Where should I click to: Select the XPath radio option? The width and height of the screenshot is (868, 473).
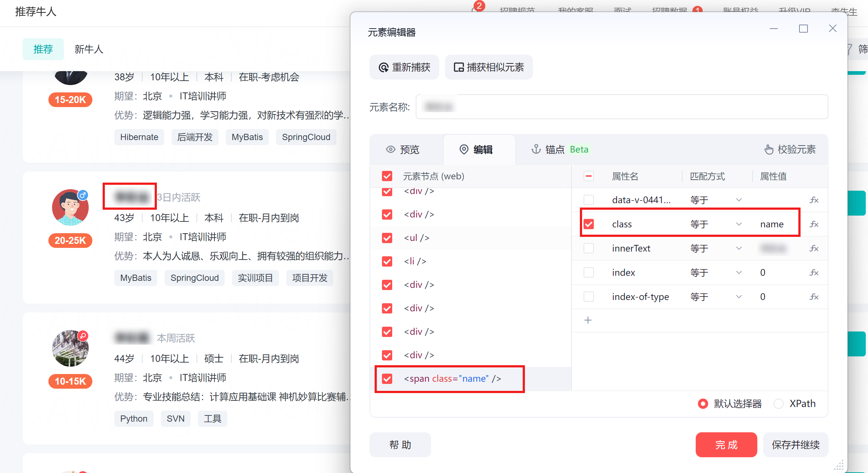pyautogui.click(x=779, y=404)
